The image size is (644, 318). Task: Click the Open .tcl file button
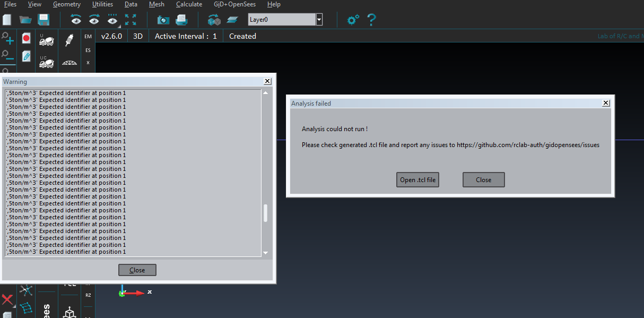point(417,179)
